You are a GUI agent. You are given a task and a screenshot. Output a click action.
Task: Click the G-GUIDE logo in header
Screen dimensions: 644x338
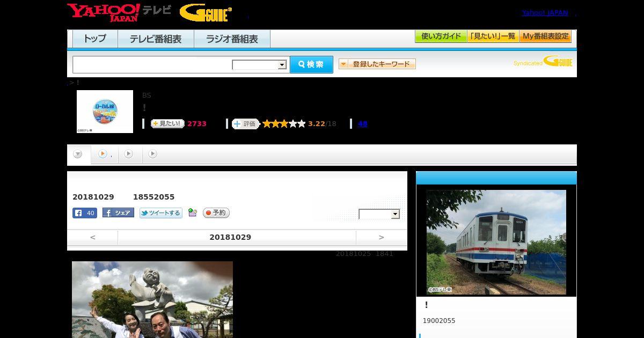206,13
